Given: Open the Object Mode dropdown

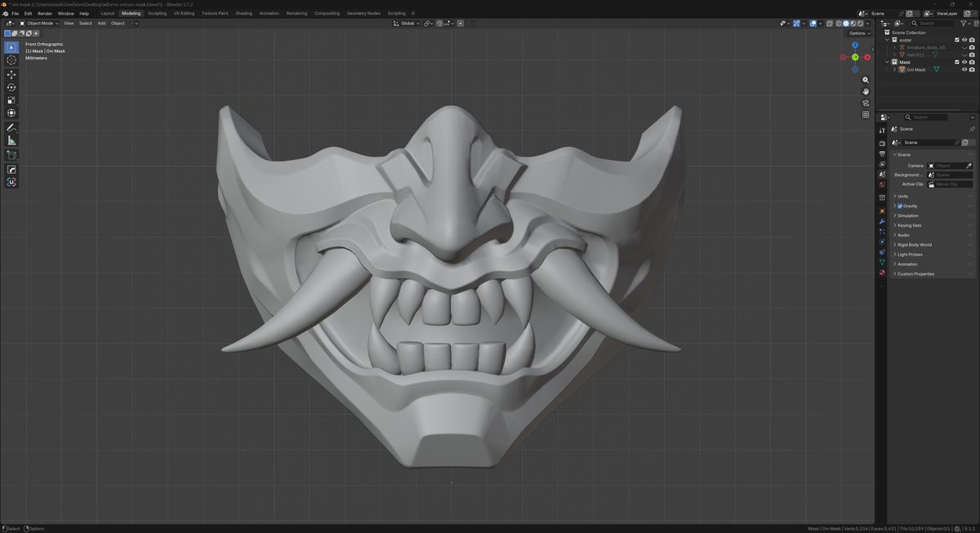Looking at the screenshot, I should pos(38,23).
